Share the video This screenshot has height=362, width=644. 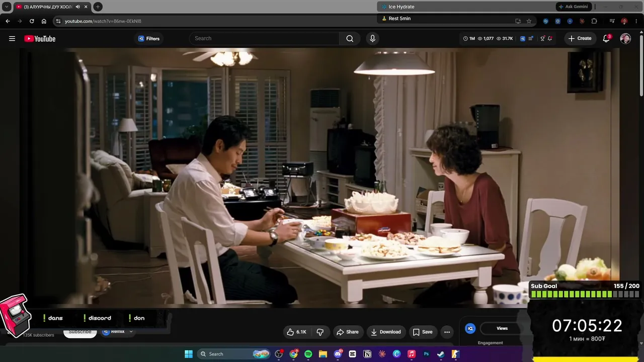[348, 332]
